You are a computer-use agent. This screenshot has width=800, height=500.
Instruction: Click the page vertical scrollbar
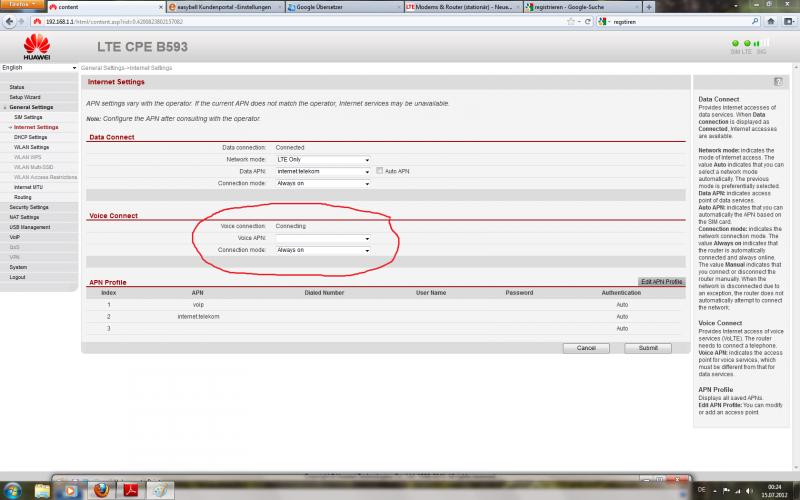[796, 265]
